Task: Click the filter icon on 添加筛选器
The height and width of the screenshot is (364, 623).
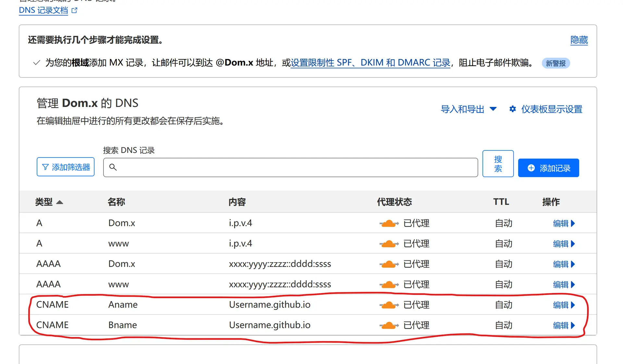Action: click(45, 167)
